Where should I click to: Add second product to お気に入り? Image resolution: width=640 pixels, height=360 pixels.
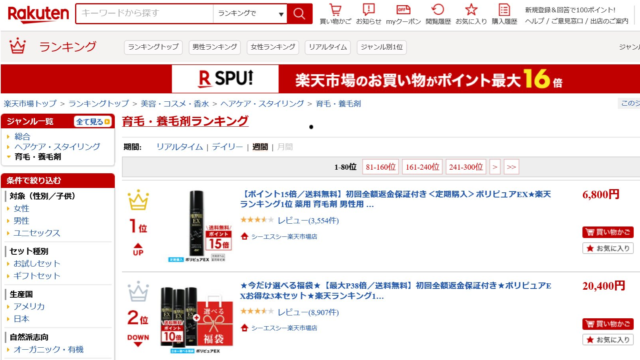point(608,340)
